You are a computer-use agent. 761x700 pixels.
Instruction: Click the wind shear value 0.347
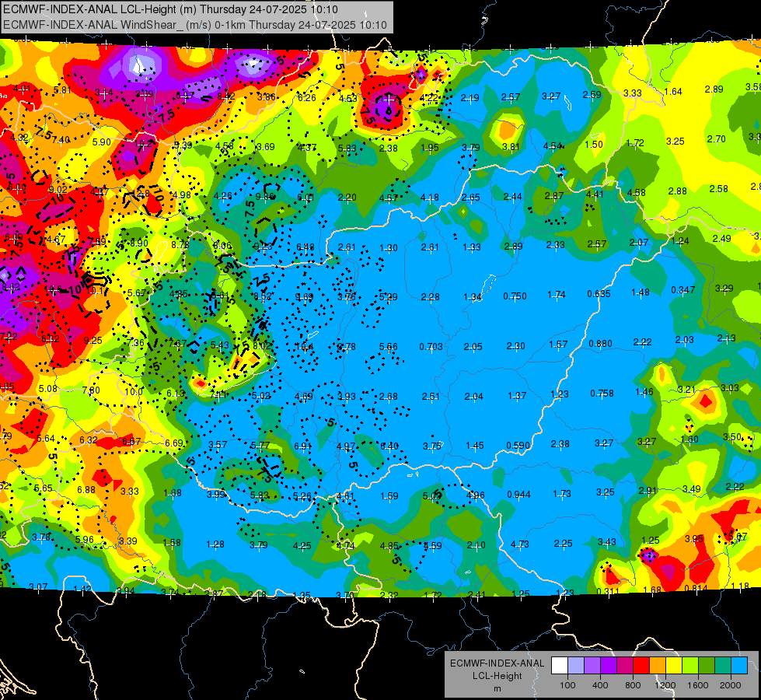[682, 289]
